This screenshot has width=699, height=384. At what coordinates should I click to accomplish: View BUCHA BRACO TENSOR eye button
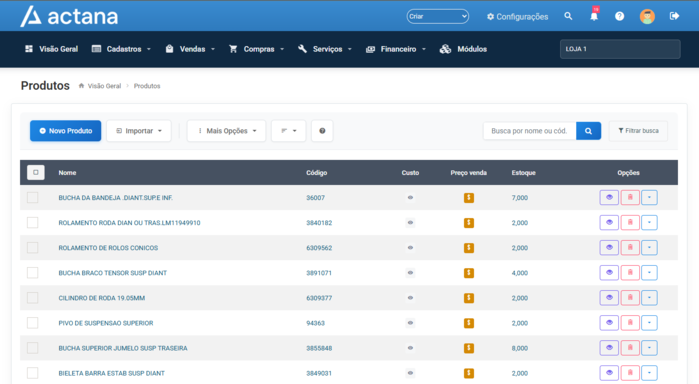pyautogui.click(x=609, y=273)
